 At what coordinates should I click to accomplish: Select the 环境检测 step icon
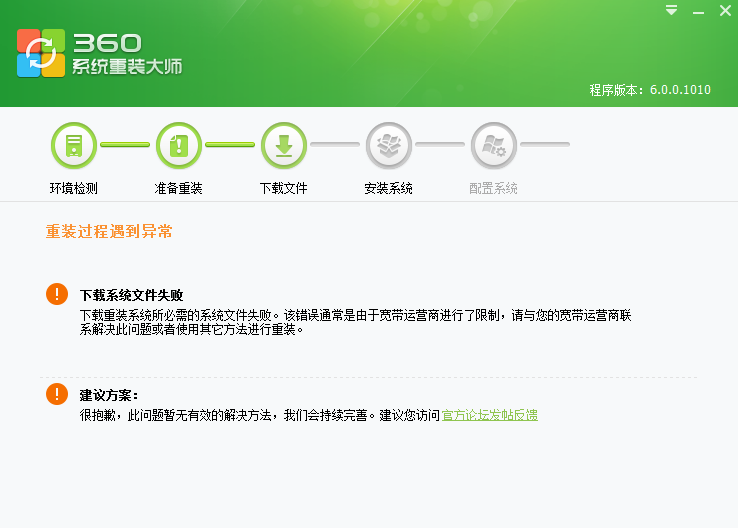74,145
